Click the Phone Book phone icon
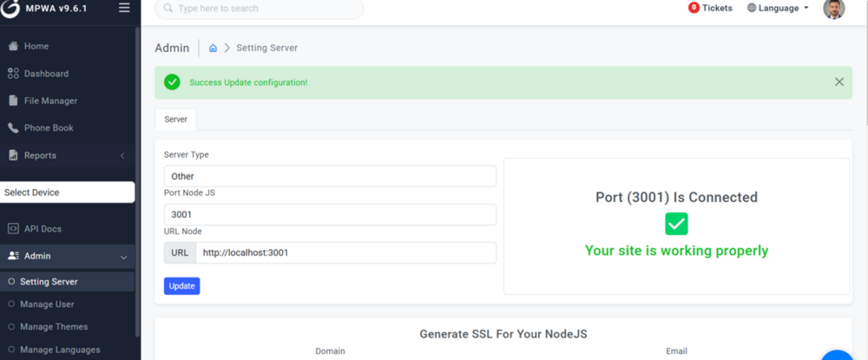Screen dimensions: 868x360 coord(13,128)
